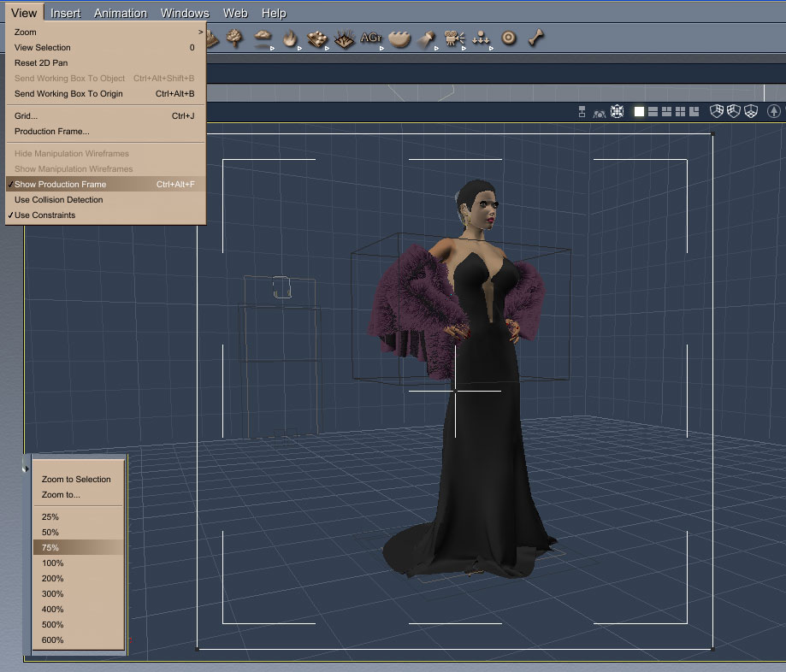Image resolution: width=786 pixels, height=672 pixels.
Task: Expand the Zoom submenu arrow
Action: (200, 32)
